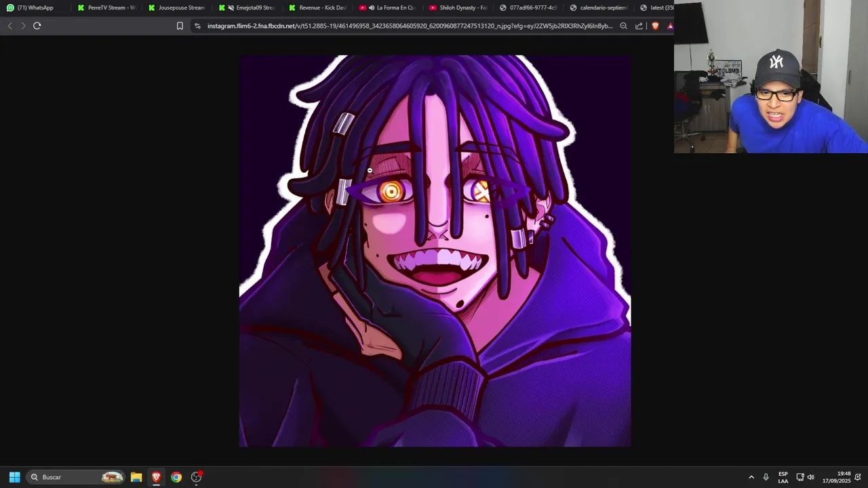The image size is (868, 488).
Task: Bookmark this page with the bookmark icon
Action: coord(180,26)
